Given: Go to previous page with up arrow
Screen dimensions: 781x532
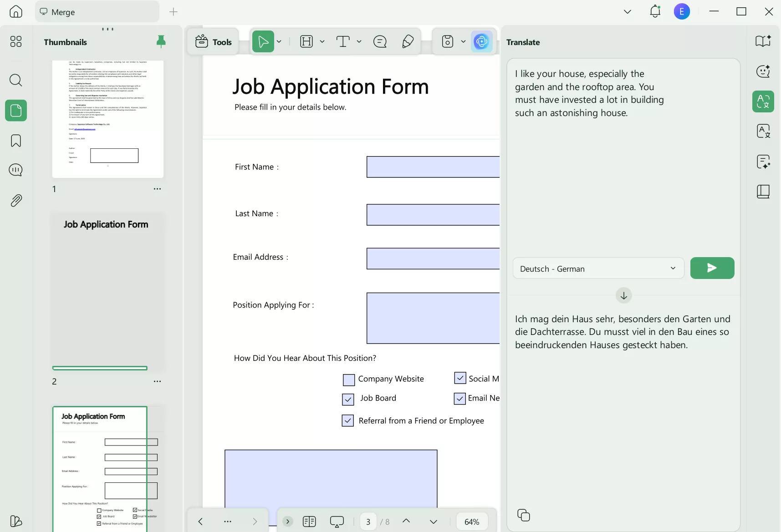Looking at the screenshot, I should 406,521.
